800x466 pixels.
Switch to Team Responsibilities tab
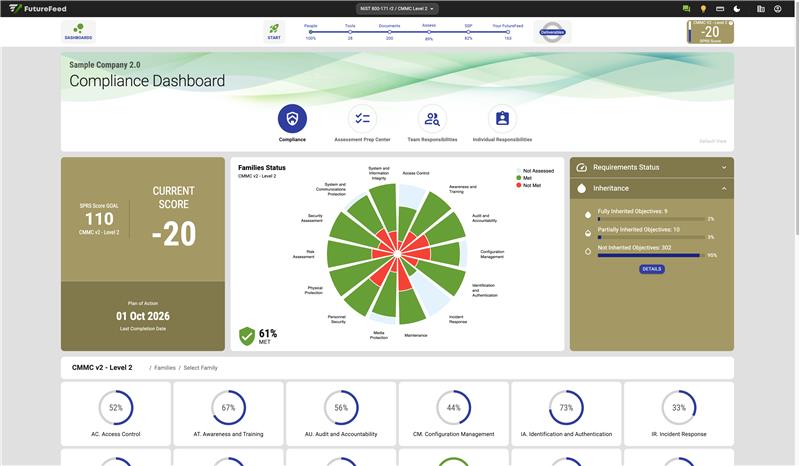coord(432,123)
